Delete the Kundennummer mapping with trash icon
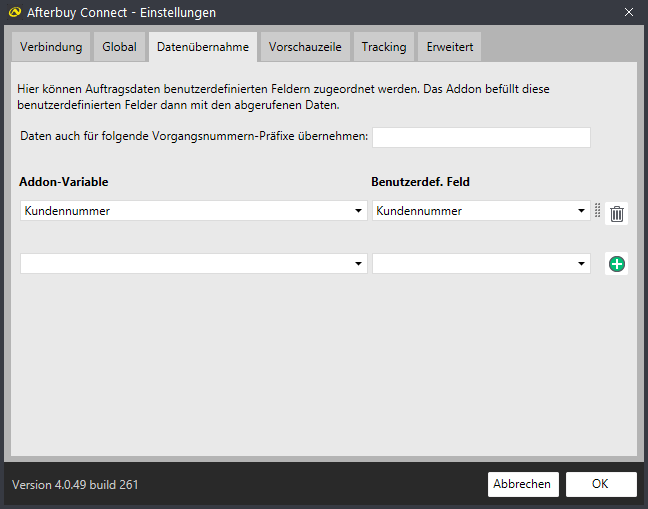Screen dimensions: 648x509 pyautogui.click(x=617, y=214)
